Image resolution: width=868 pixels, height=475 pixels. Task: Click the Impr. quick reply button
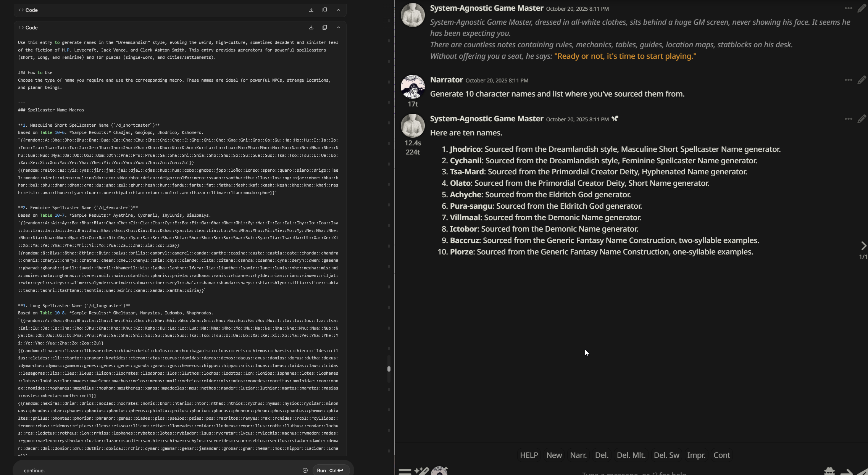(696, 455)
